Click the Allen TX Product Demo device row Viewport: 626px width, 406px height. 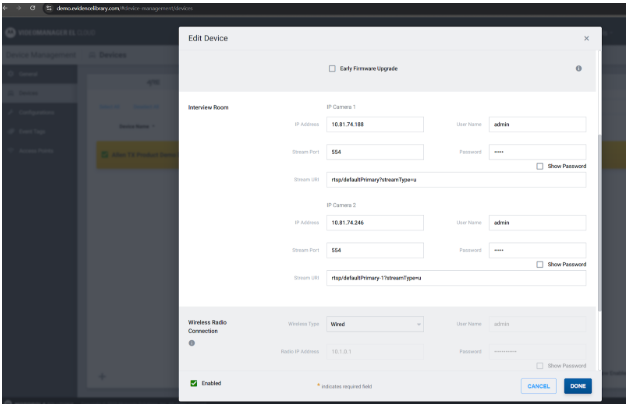138,154
